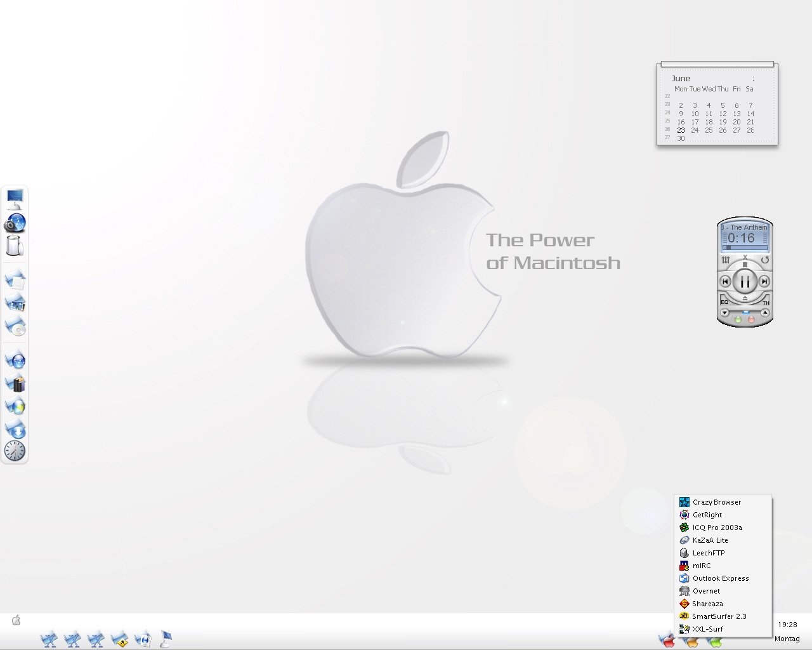This screenshot has height=650, width=812.
Task: Open the trash can in the dock
Action: coord(14,246)
